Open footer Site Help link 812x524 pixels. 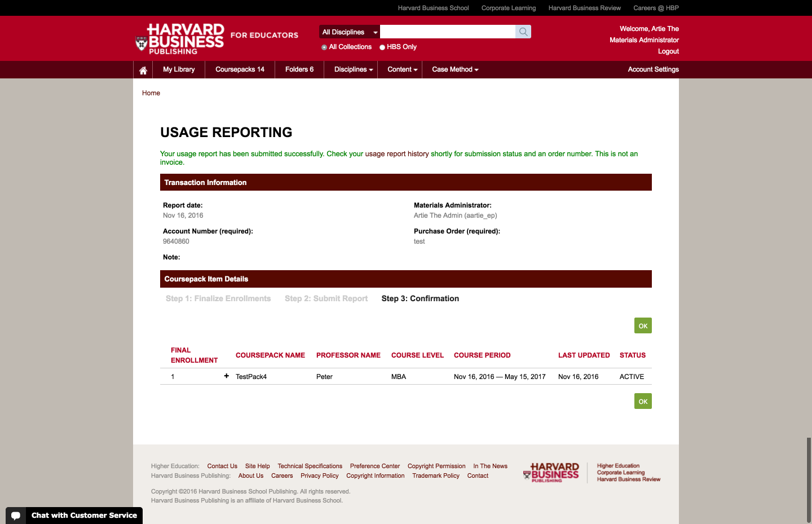coord(257,466)
